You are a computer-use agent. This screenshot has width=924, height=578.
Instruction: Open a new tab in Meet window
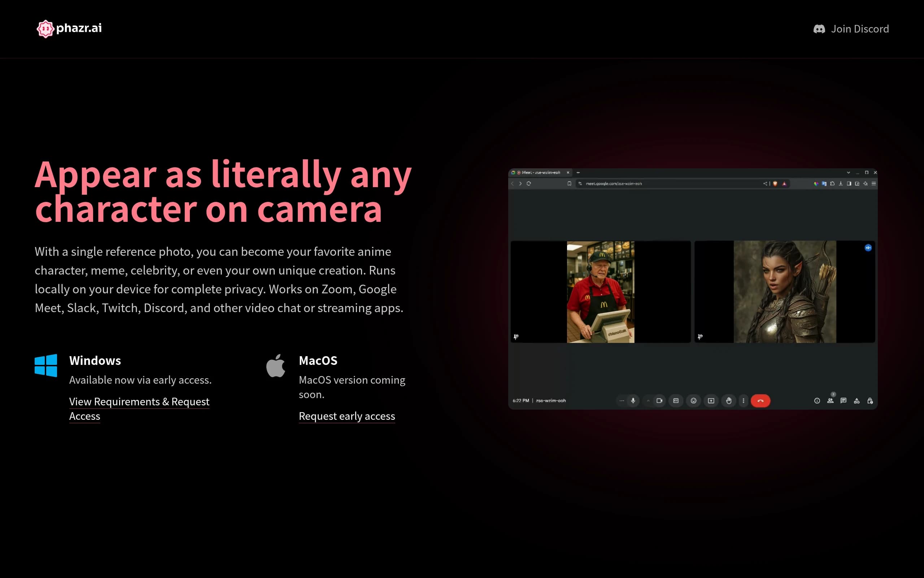[578, 172]
